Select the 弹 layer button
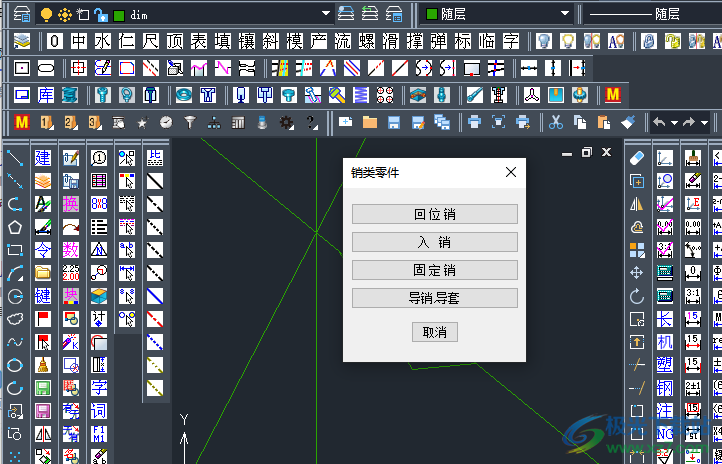The image size is (722, 464). [438, 41]
